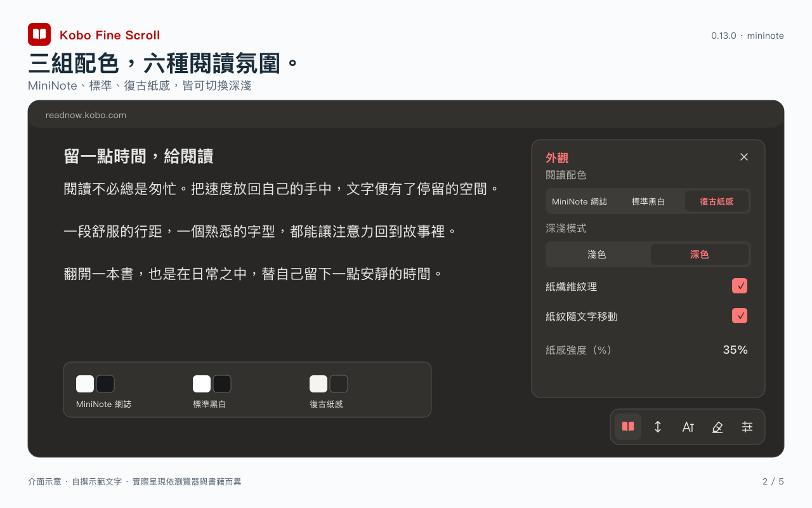Image resolution: width=812 pixels, height=508 pixels.
Task: Open the font size (AT) toolbar icon
Action: tap(688, 427)
